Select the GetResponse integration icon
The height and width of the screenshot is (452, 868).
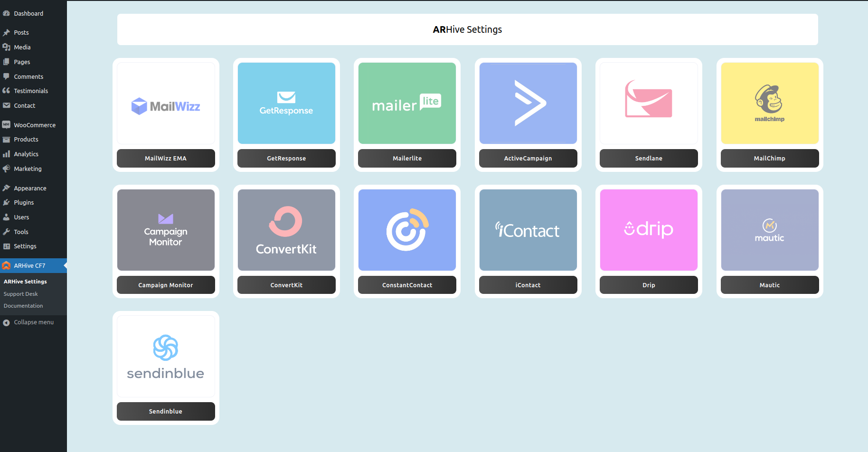click(x=286, y=103)
